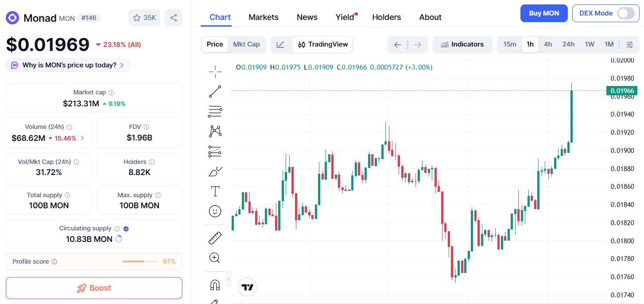Click the Buy MON button
This screenshot has width=644, height=304.
pos(544,13)
